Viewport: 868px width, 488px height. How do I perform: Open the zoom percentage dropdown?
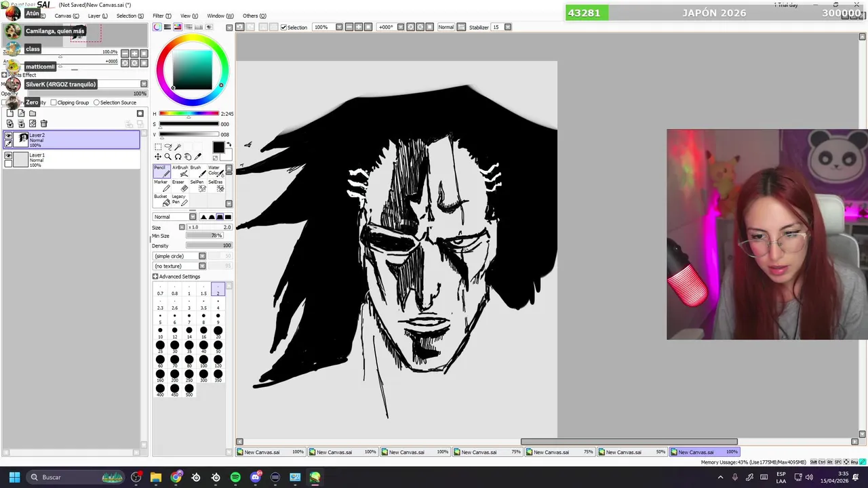tap(339, 27)
